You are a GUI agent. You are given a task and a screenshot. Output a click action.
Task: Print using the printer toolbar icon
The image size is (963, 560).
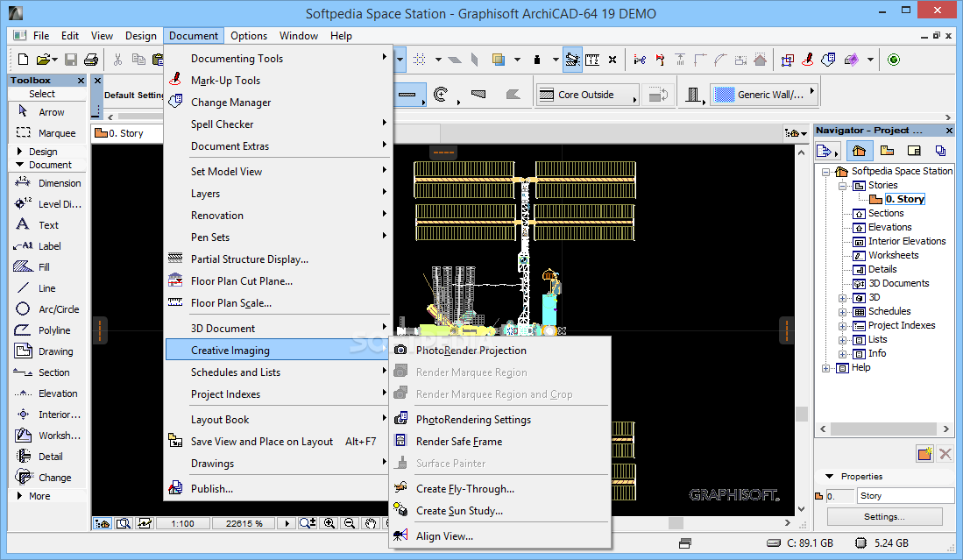(x=91, y=60)
